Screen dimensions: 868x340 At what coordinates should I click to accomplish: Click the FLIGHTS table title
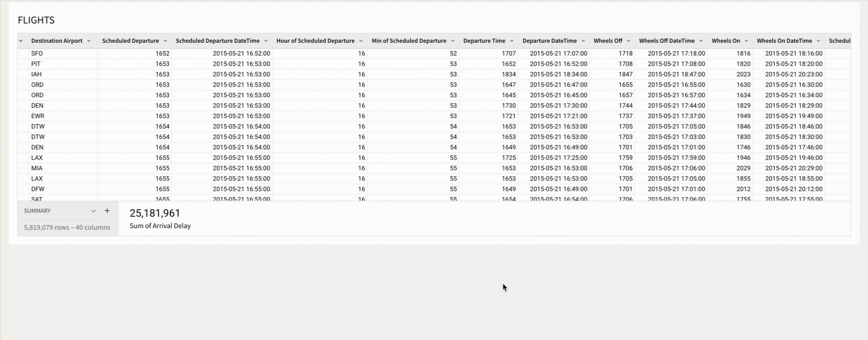[x=36, y=20]
